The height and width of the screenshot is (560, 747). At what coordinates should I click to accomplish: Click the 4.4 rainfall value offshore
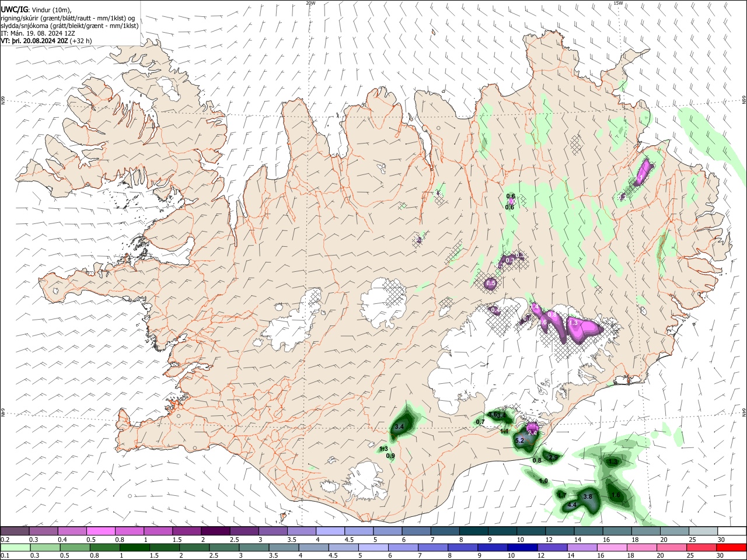point(572,505)
